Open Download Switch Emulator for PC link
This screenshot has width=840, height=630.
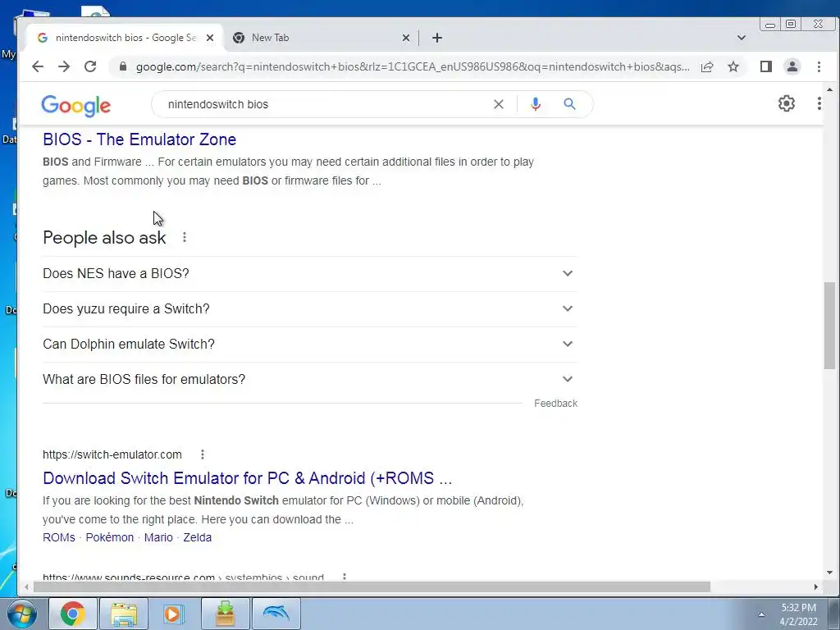coord(247,478)
